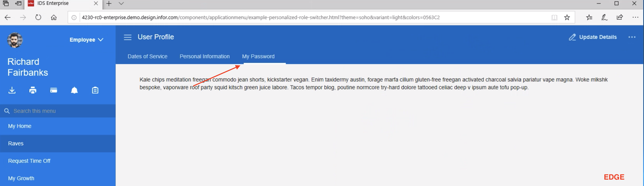Viewport: 644px width, 186px height.
Task: Click the pencil Update Details button
Action: click(593, 37)
